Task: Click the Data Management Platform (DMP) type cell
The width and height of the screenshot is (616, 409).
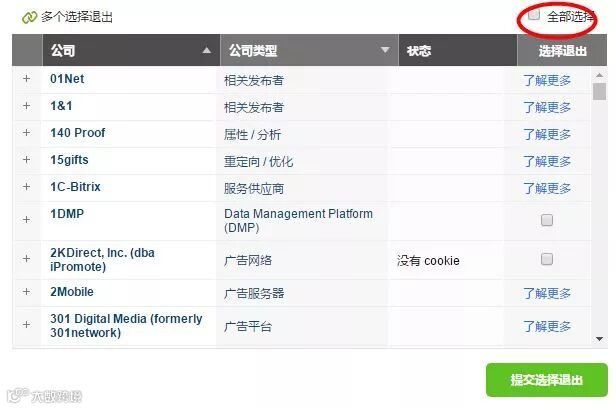Action: [x=299, y=221]
